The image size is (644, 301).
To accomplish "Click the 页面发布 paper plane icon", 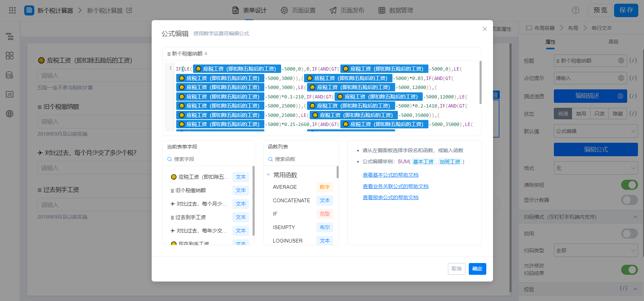I will click(333, 10).
